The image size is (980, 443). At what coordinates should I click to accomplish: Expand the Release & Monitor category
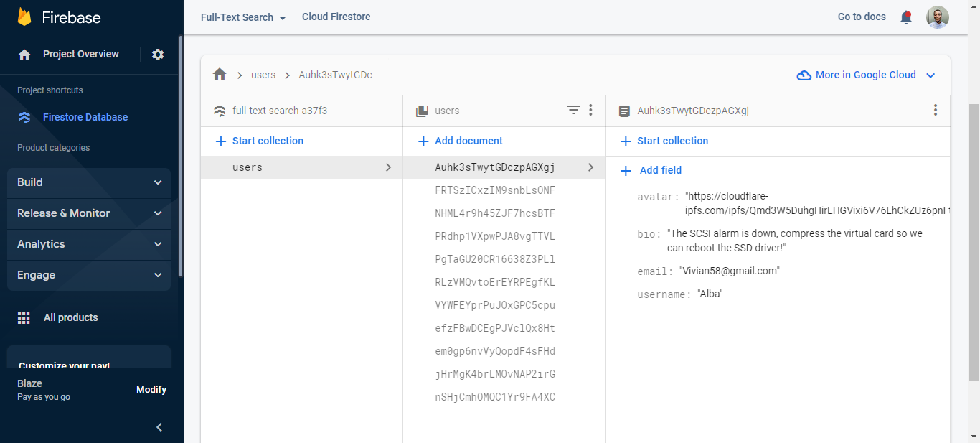89,213
